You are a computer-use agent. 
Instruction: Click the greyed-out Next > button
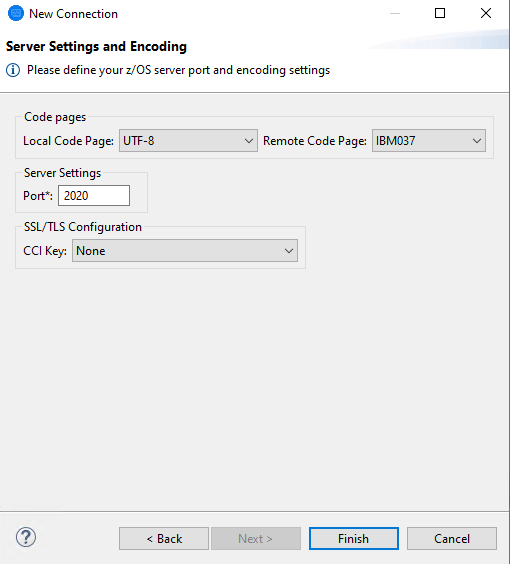(x=256, y=538)
